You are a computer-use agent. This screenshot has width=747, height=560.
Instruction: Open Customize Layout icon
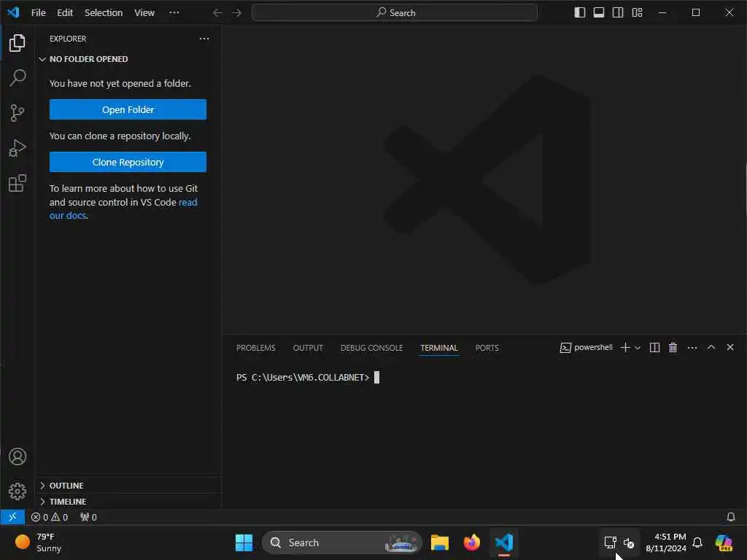[x=637, y=13]
